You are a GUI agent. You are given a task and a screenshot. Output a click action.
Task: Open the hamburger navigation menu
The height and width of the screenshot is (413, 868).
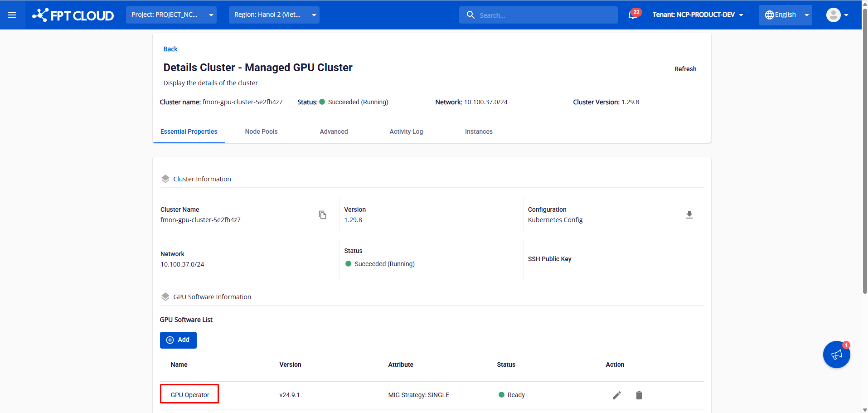[12, 15]
